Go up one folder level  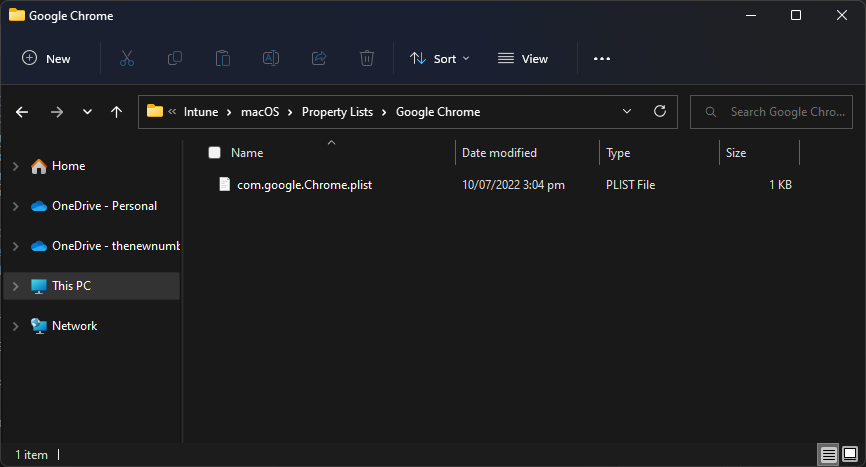[117, 112]
